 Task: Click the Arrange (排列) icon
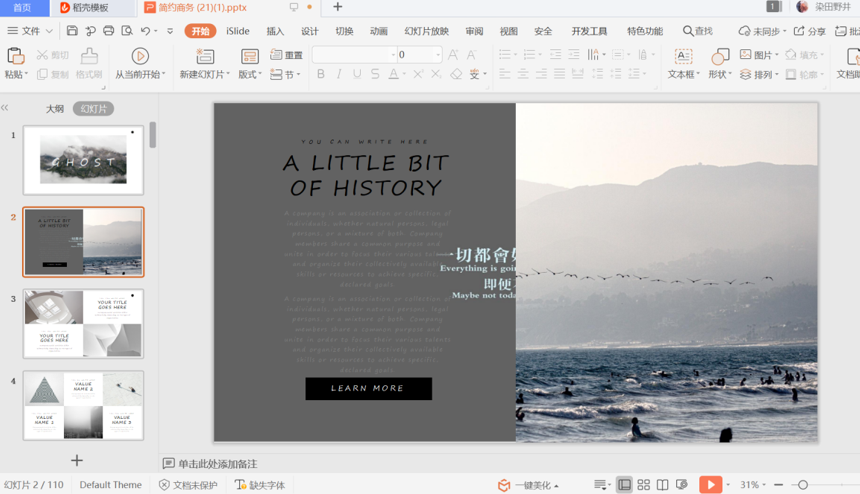(x=745, y=74)
